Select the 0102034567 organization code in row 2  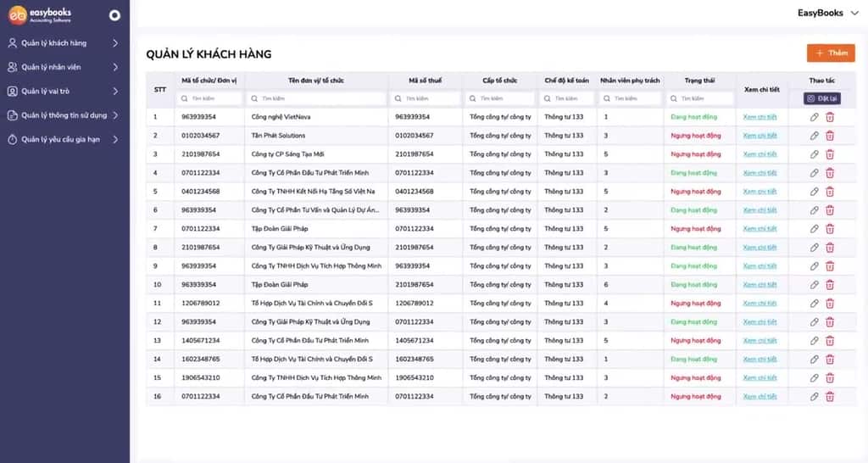200,136
